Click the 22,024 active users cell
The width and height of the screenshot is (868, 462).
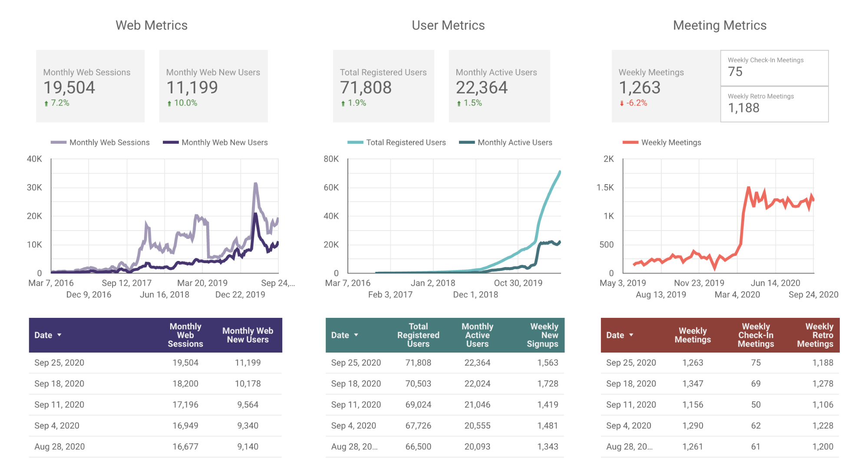477,384
